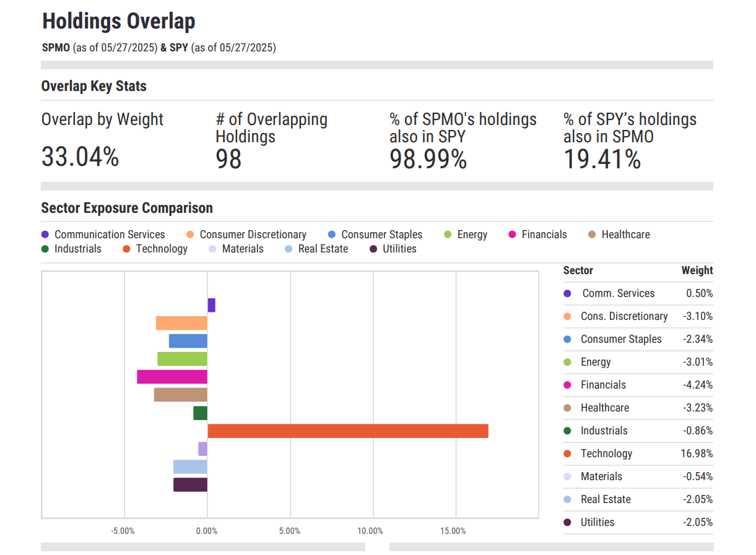
Task: Sort the table by Sector column
Action: pos(577,270)
